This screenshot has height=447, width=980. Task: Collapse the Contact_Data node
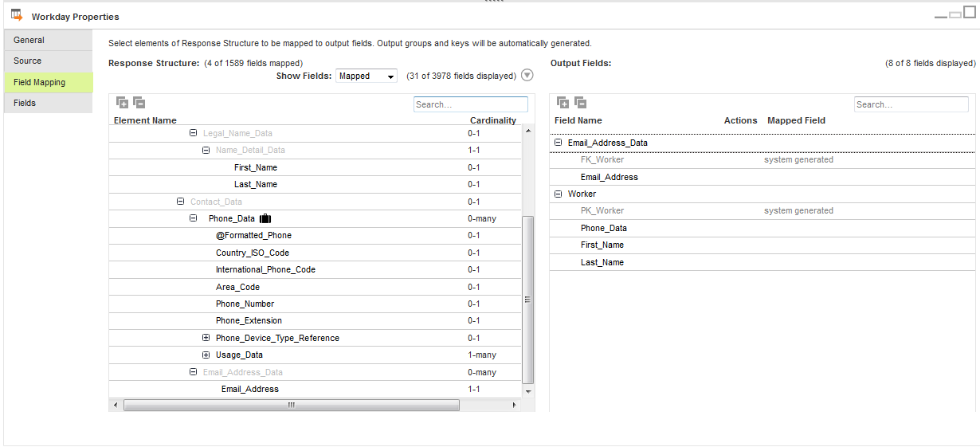[x=180, y=202]
